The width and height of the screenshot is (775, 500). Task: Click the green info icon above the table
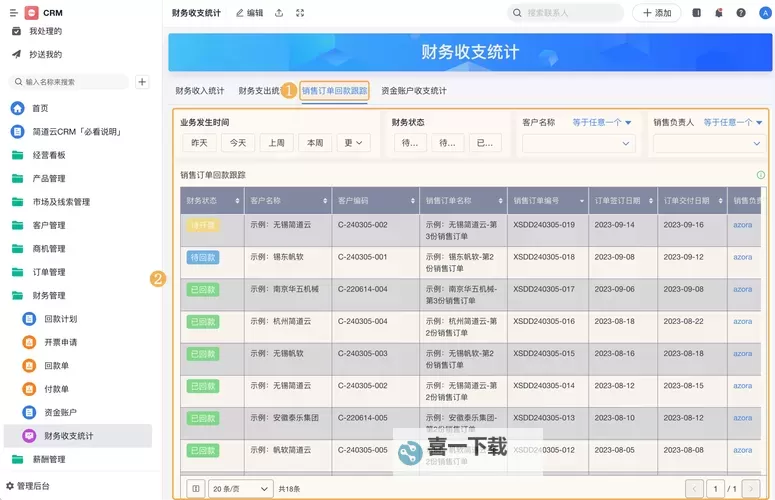(x=761, y=175)
